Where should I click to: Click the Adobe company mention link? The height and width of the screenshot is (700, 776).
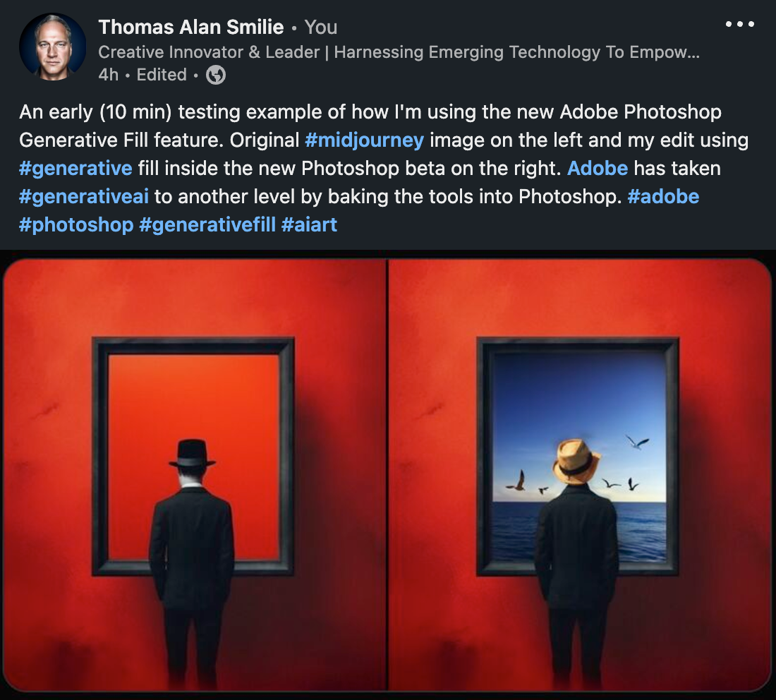[598, 169]
